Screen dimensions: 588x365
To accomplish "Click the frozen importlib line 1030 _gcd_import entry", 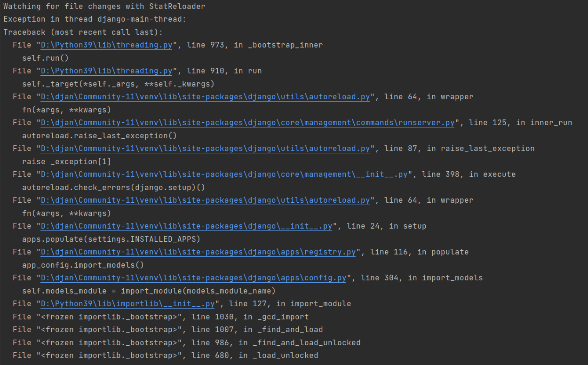I will [161, 317].
